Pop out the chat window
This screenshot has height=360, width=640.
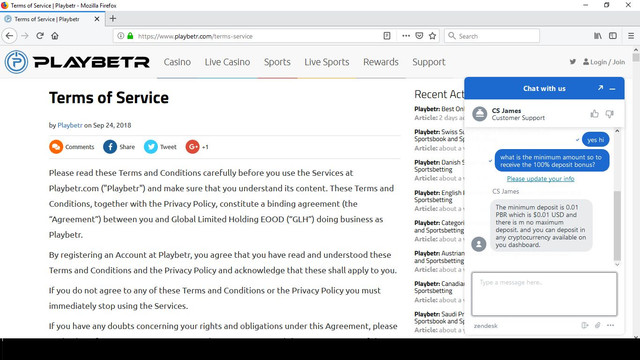click(x=600, y=88)
